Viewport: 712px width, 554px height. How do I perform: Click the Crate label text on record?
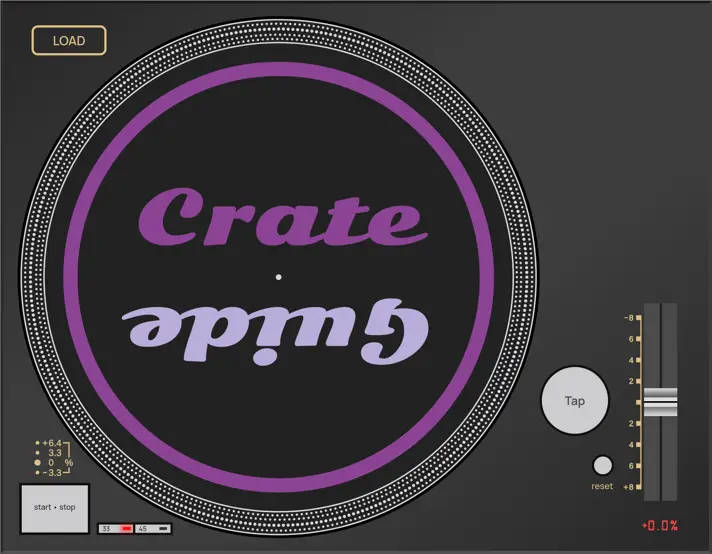[283, 217]
